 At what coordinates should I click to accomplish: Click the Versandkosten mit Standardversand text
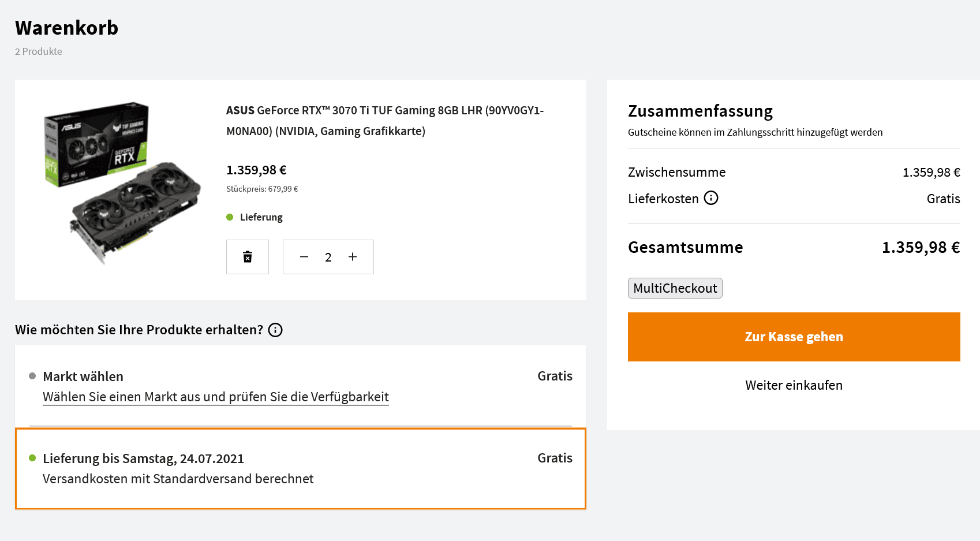click(178, 479)
